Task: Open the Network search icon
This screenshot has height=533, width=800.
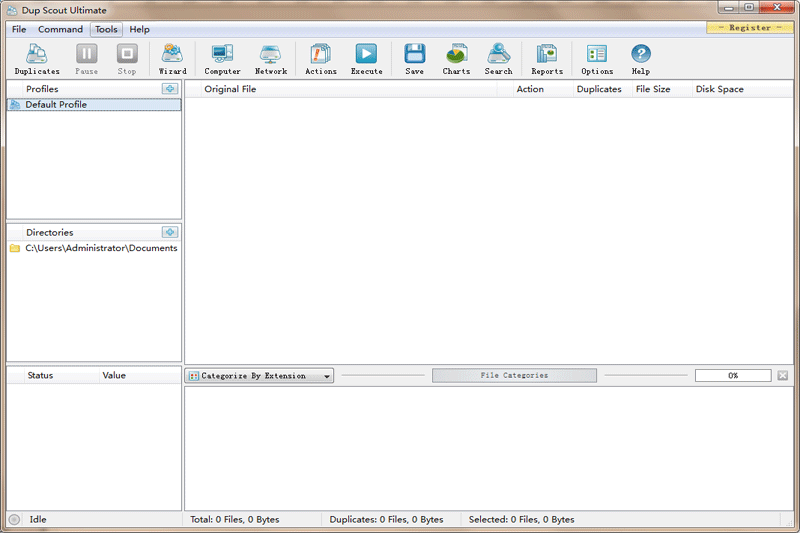Action: click(270, 59)
